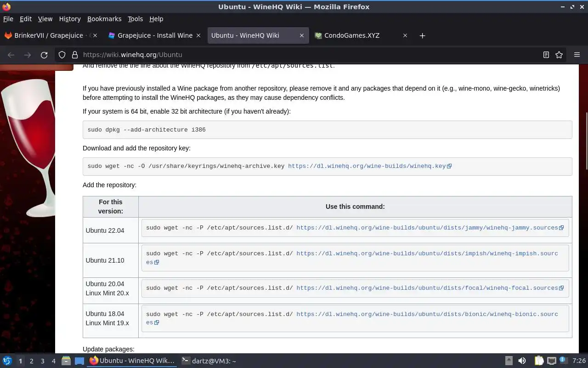The width and height of the screenshot is (588, 368).
Task: Bookmark this page with the star icon
Action: tap(559, 55)
